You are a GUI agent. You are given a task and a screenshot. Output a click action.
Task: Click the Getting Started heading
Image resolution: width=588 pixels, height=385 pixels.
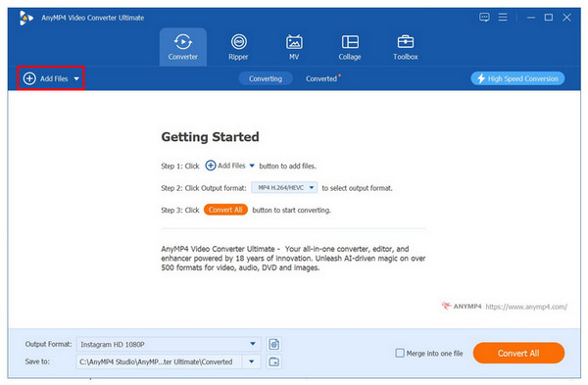coord(210,137)
